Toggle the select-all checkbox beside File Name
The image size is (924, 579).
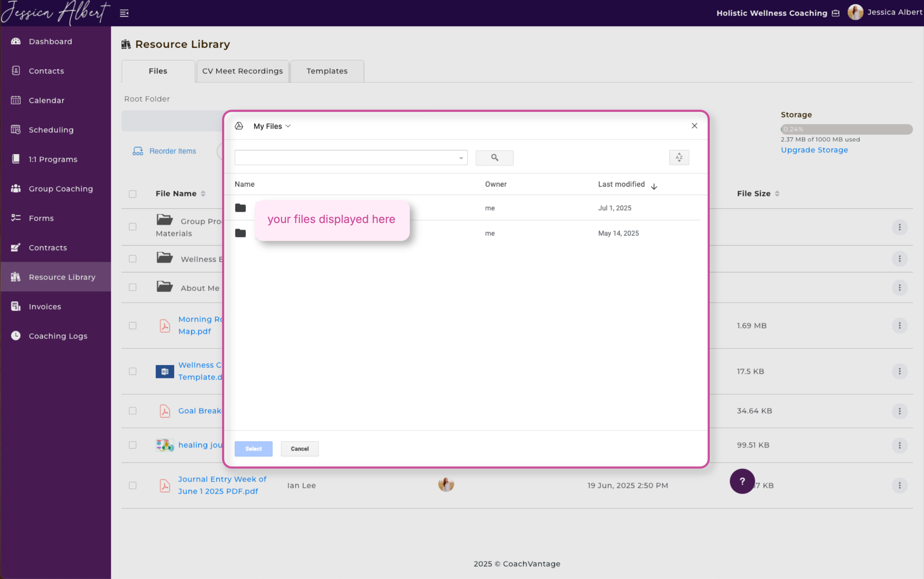point(133,194)
